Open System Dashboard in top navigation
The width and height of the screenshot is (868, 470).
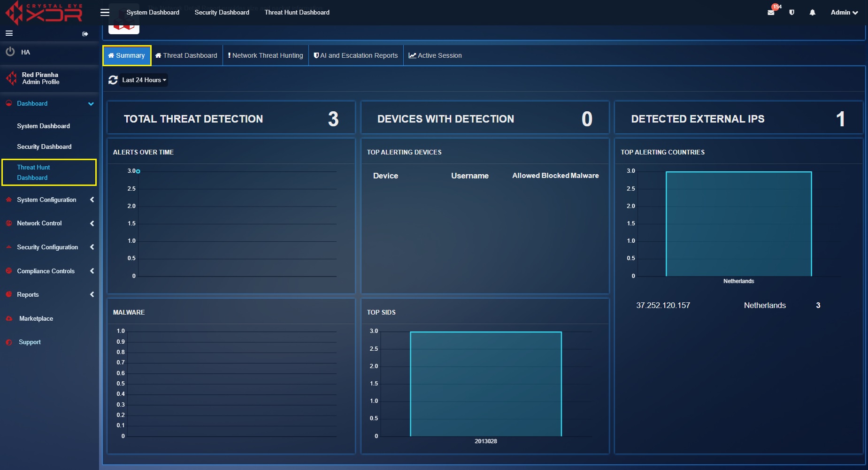[153, 12]
